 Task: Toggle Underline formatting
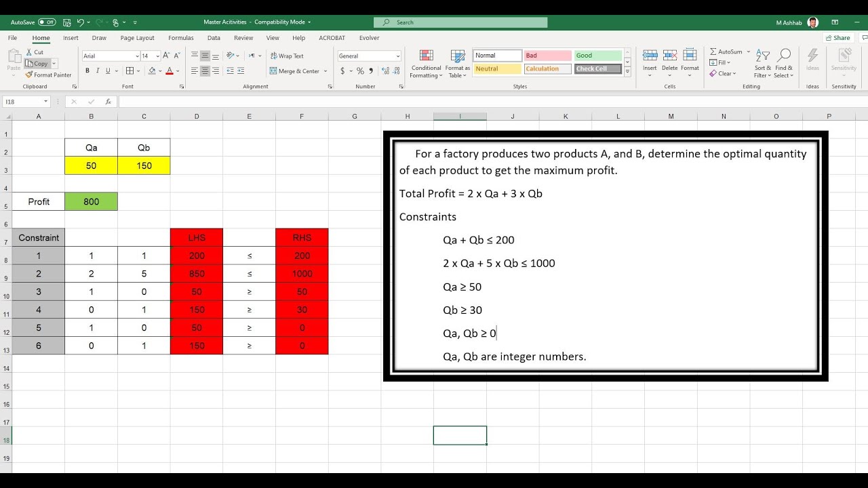tap(107, 70)
